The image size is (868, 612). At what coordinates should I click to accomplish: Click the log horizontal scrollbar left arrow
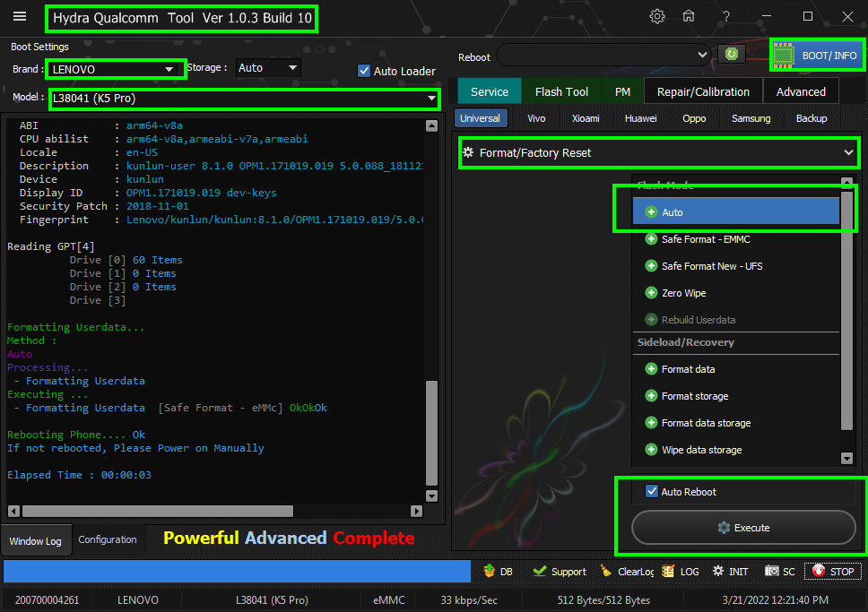click(x=13, y=511)
